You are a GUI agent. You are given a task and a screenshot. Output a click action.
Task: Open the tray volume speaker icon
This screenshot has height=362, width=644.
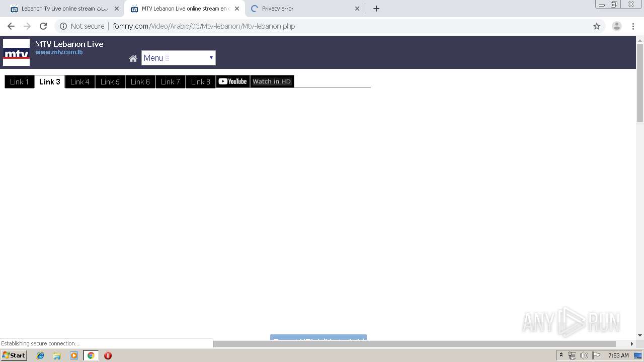584,355
